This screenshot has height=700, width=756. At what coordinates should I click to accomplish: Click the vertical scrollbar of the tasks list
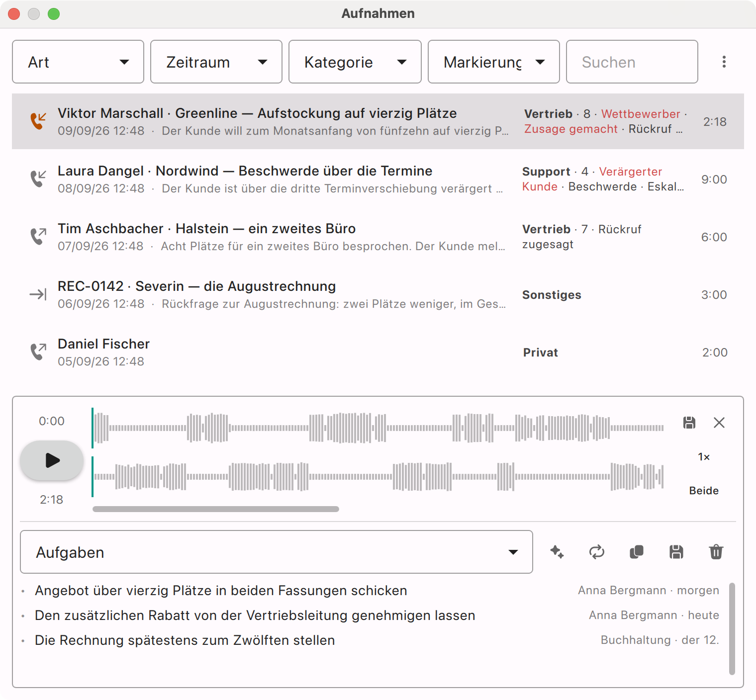tap(732, 628)
